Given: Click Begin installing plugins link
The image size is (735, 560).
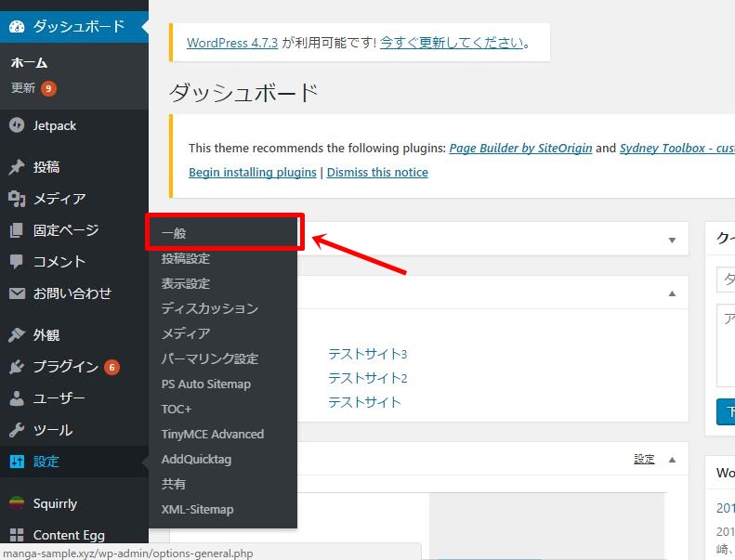Looking at the screenshot, I should [253, 173].
